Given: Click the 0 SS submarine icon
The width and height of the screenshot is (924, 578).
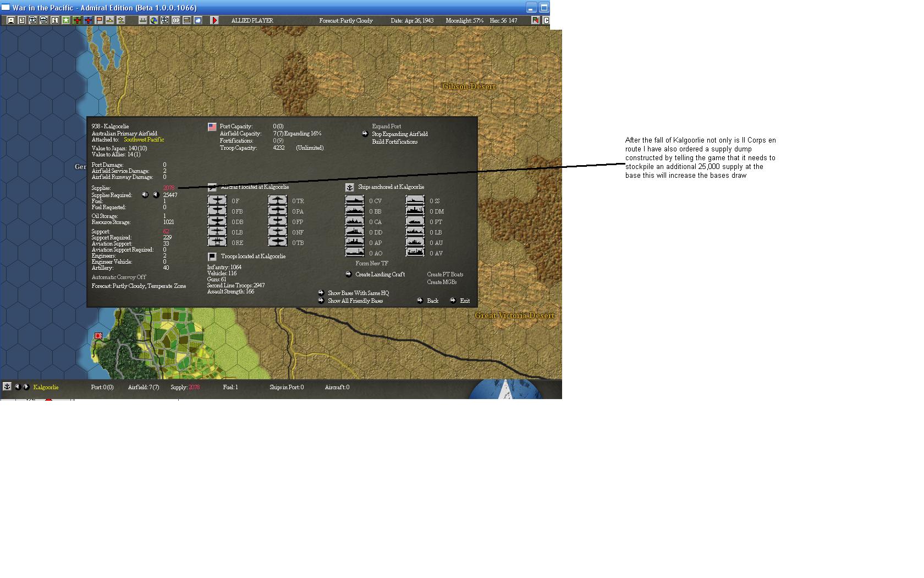Looking at the screenshot, I should [415, 201].
